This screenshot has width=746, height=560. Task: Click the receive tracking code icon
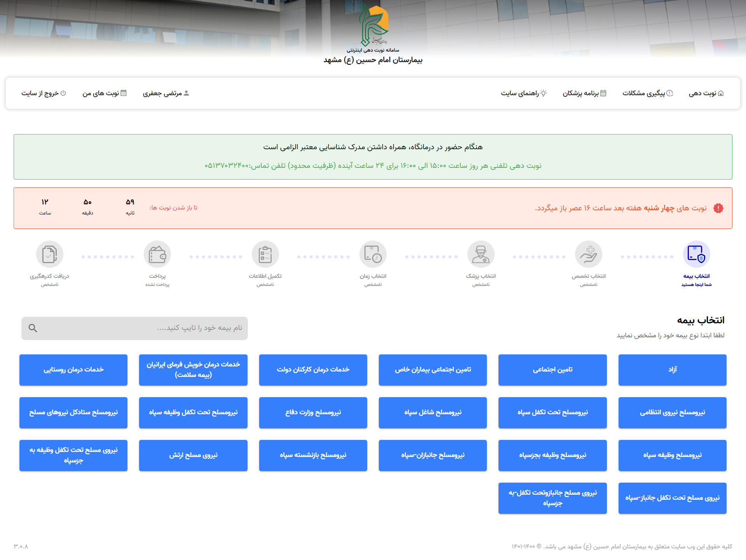pos(49,254)
